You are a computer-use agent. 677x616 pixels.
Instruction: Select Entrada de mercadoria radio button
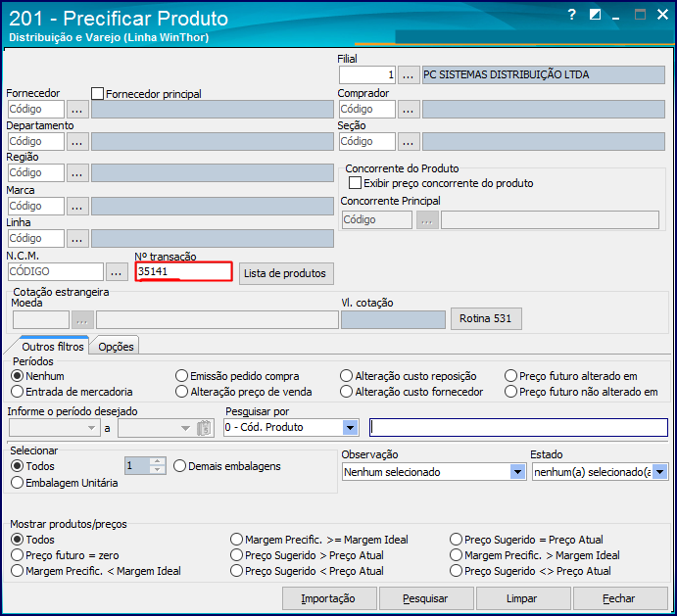click(17, 392)
